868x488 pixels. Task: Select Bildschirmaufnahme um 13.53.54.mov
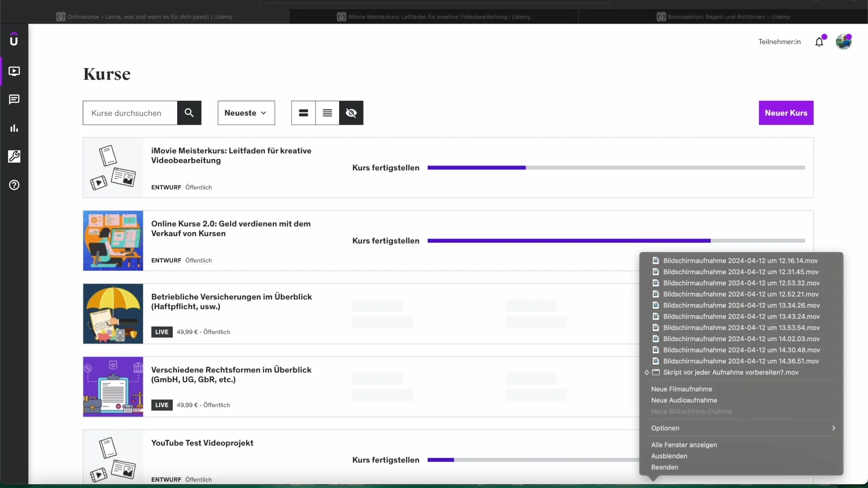(x=741, y=328)
